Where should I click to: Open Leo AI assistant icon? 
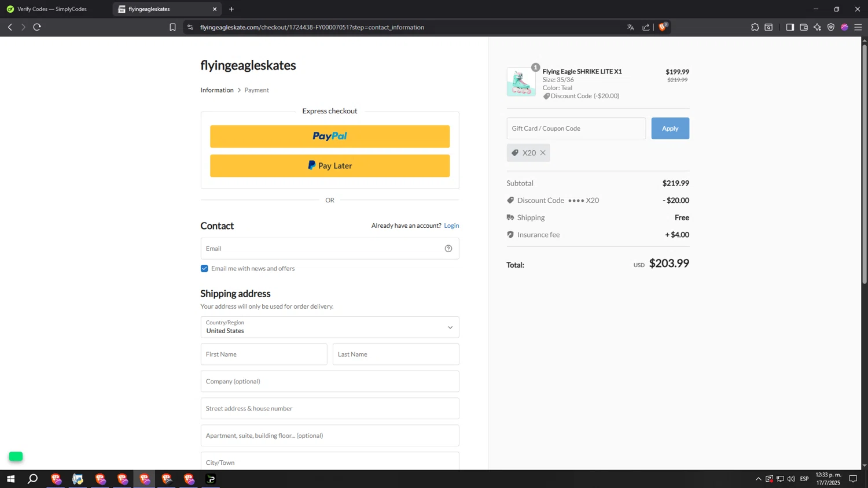coord(817,27)
